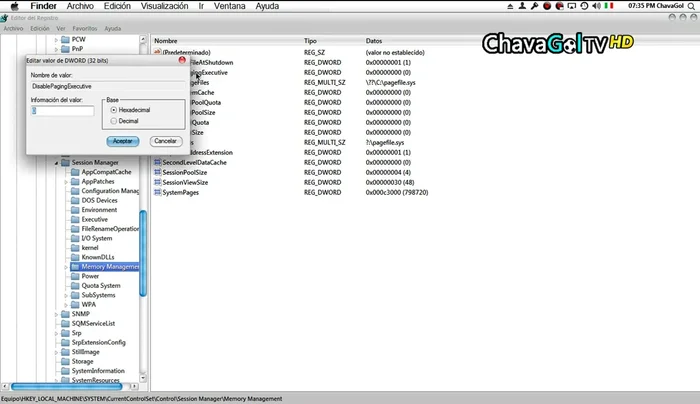Expand the Memory Management key
The image size is (700, 404).
coord(66,267)
